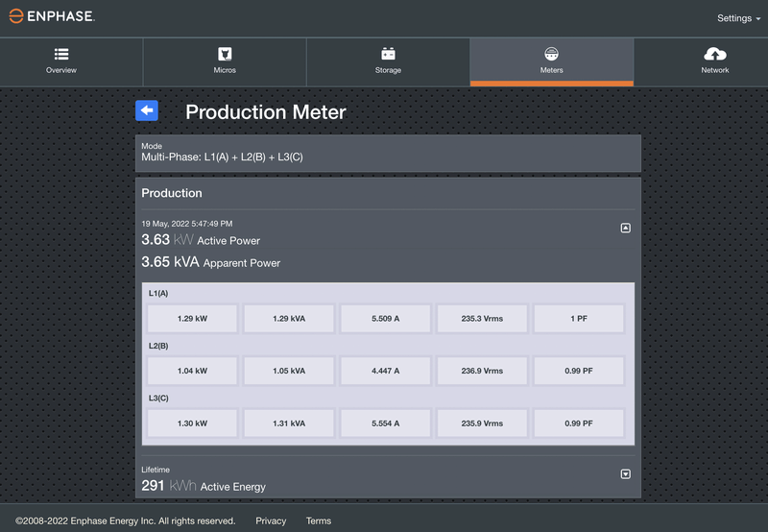Click the Micros panel icon
Image resolution: width=768 pixels, height=532 pixels.
pos(225,54)
